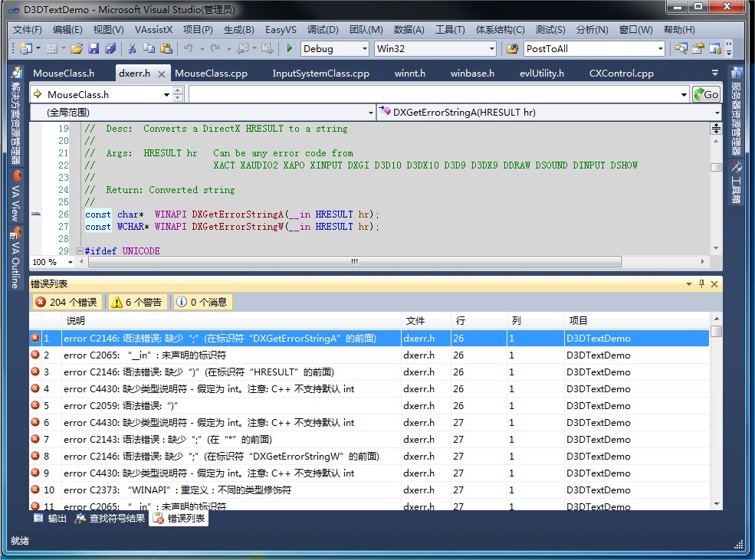Click the Add New Item toolbar icon
Viewport: 755px width, 560px height.
[51, 48]
